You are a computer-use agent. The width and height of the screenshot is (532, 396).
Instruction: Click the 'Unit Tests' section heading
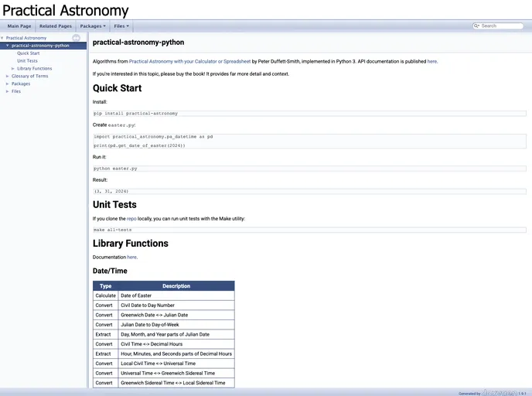[x=114, y=205]
